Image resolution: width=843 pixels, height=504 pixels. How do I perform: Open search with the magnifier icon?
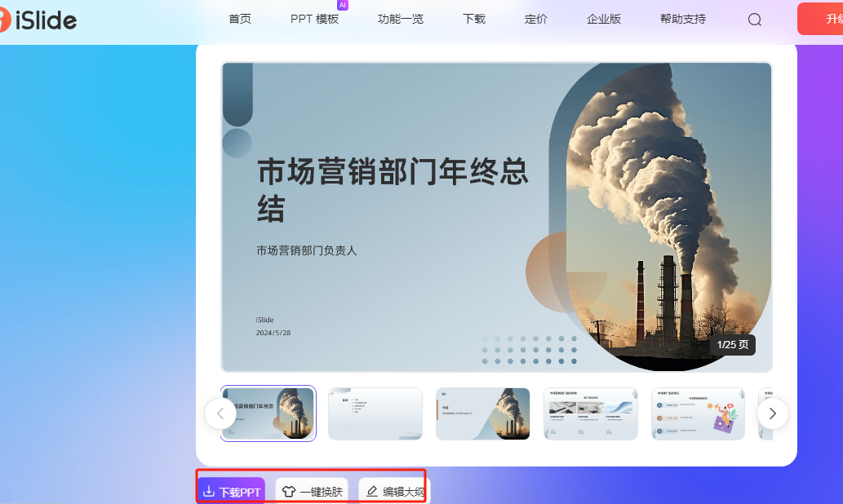(753, 19)
